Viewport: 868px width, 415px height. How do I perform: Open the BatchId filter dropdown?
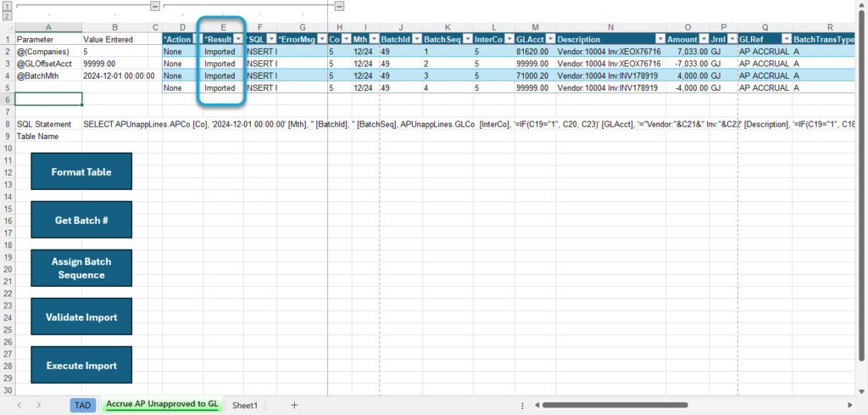tap(417, 39)
